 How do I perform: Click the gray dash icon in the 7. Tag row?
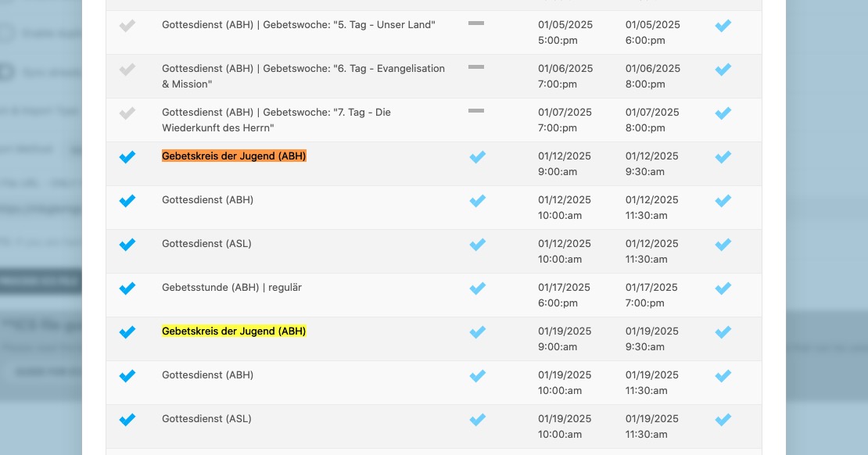(476, 111)
